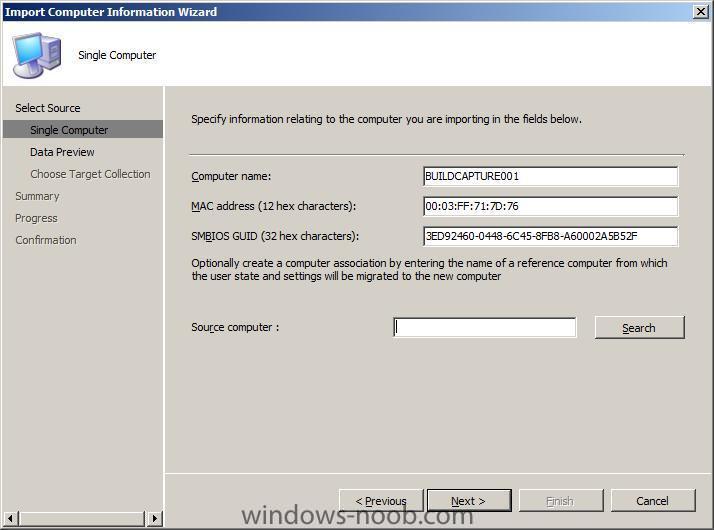Click the Single Computer header title
The width and height of the screenshot is (714, 530).
[117, 55]
